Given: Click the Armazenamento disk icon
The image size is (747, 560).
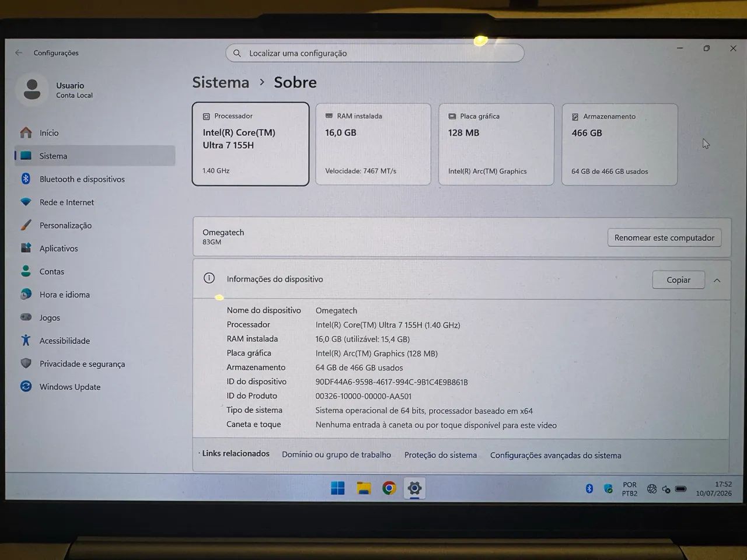Looking at the screenshot, I should (x=575, y=117).
